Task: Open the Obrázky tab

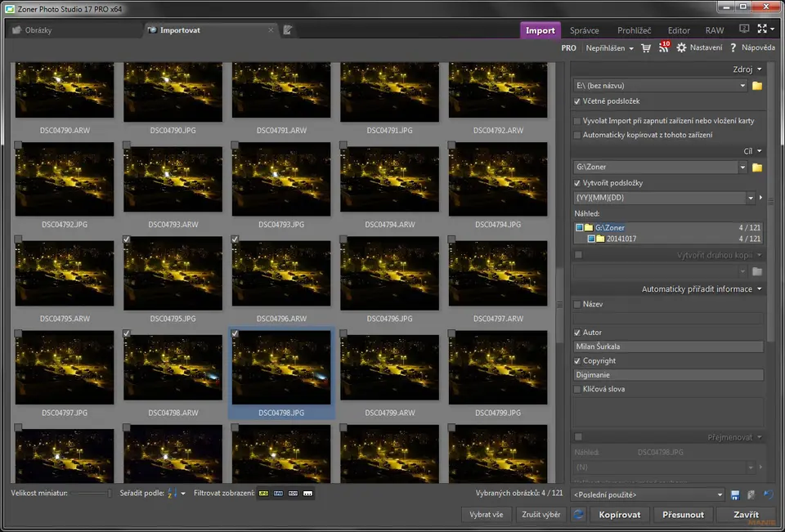Action: (38, 30)
